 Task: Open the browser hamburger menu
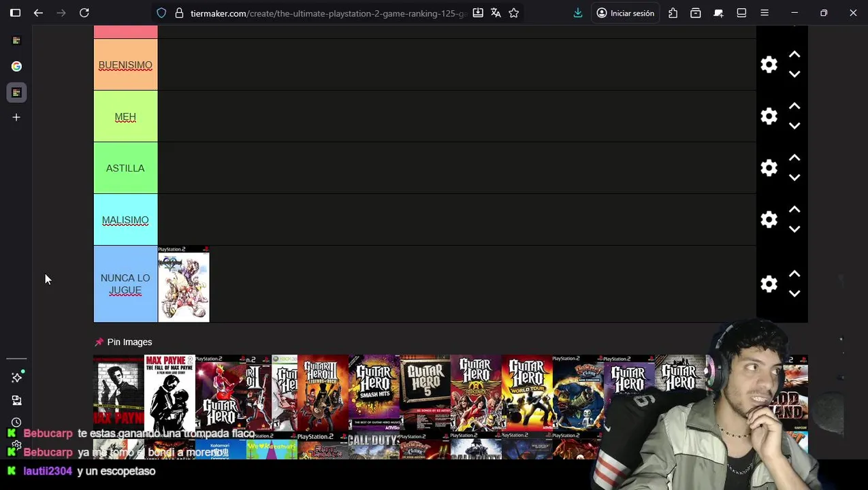coord(765,13)
